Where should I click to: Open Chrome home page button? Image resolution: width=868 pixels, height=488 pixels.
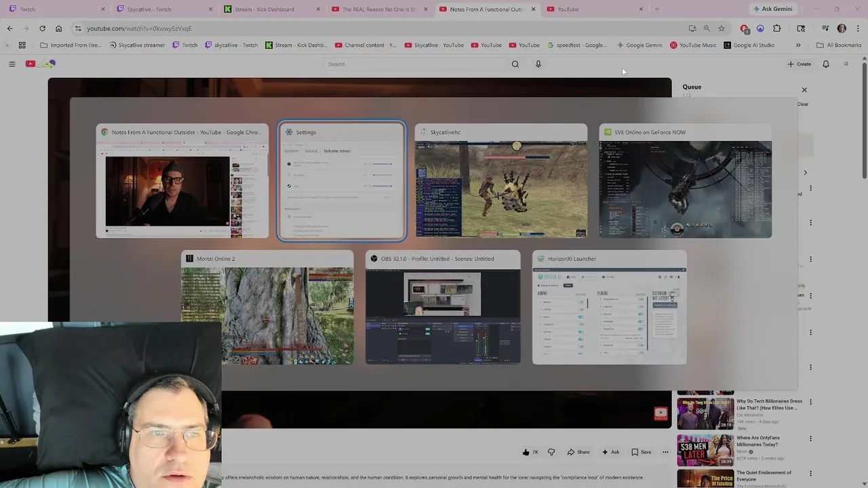(x=58, y=28)
